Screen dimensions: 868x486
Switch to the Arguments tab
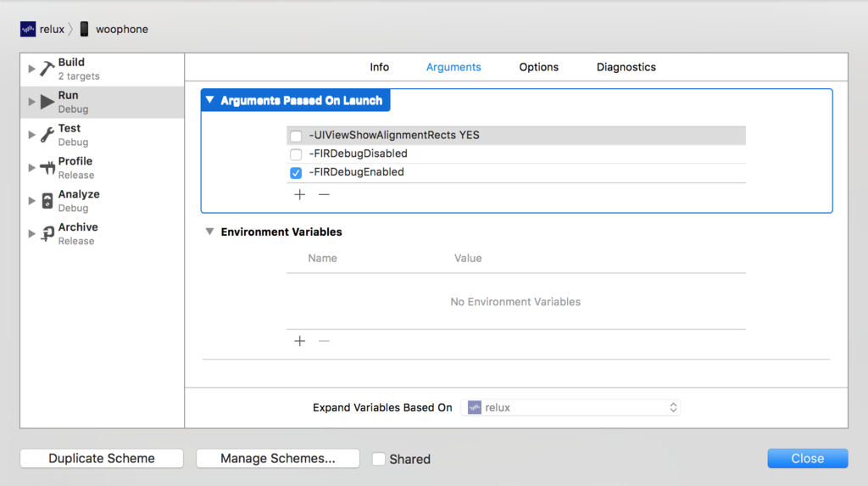coord(453,67)
